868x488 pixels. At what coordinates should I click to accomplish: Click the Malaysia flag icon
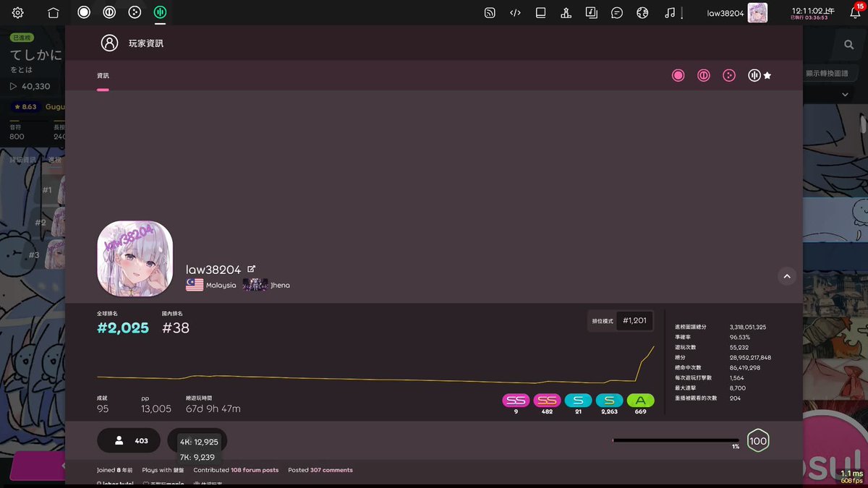[194, 285]
